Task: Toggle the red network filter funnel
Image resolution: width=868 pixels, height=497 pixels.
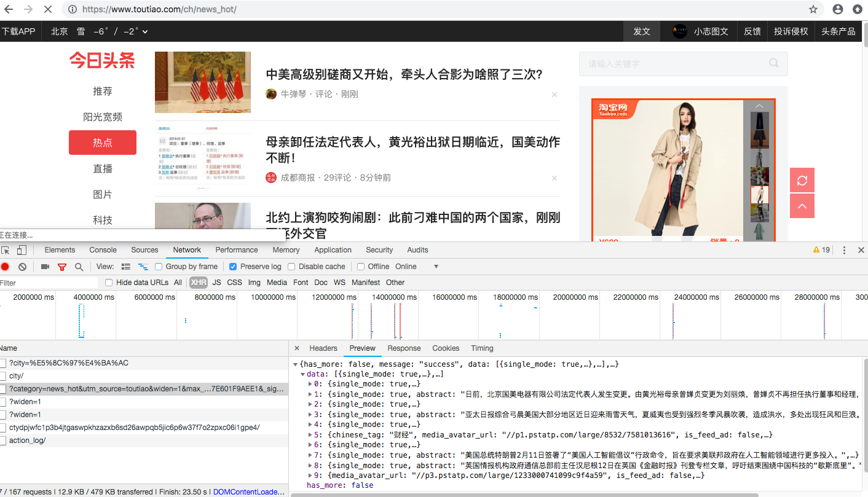Action: (61, 267)
